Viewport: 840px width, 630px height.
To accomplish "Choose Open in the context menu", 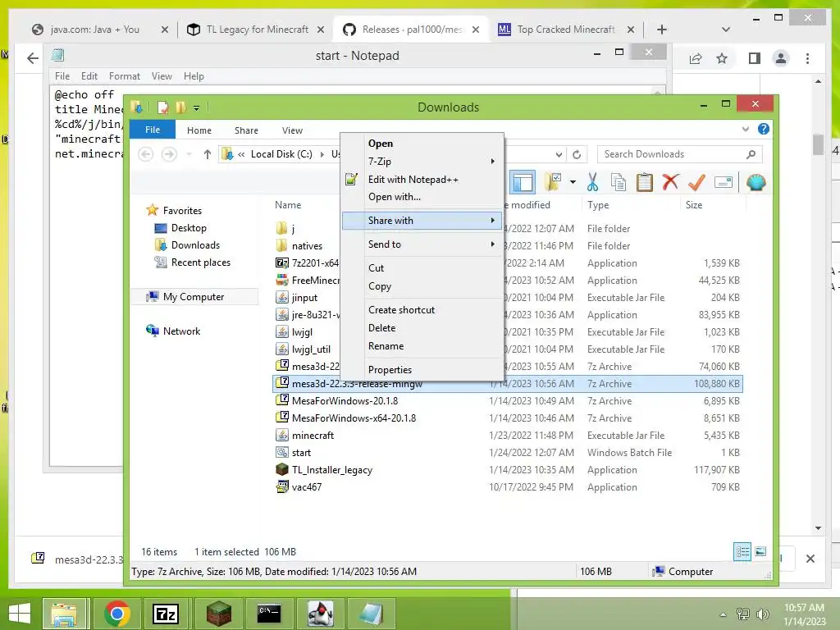I will (x=422, y=143).
